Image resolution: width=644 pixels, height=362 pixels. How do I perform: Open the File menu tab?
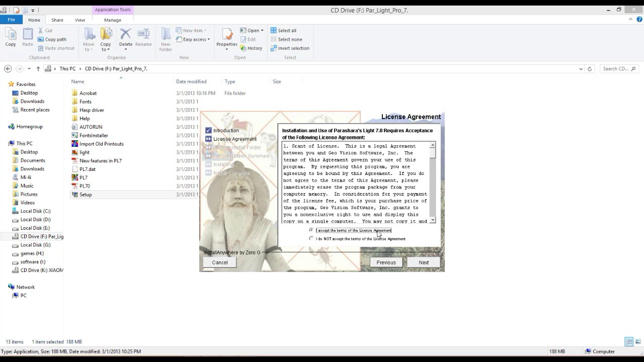coord(11,20)
